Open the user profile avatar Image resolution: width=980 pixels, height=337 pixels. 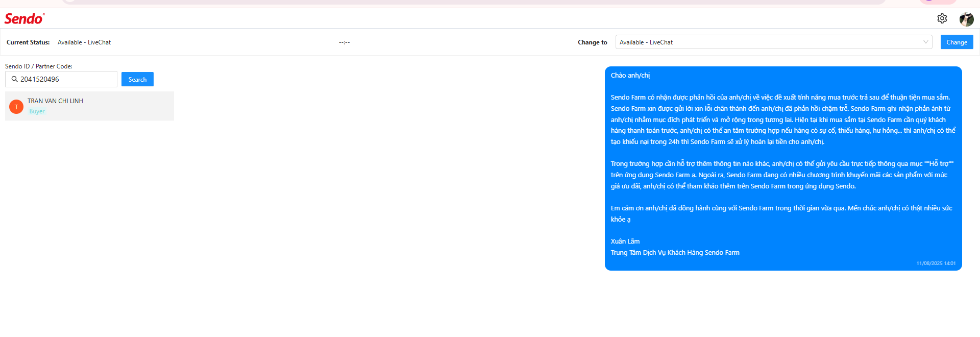click(x=966, y=19)
